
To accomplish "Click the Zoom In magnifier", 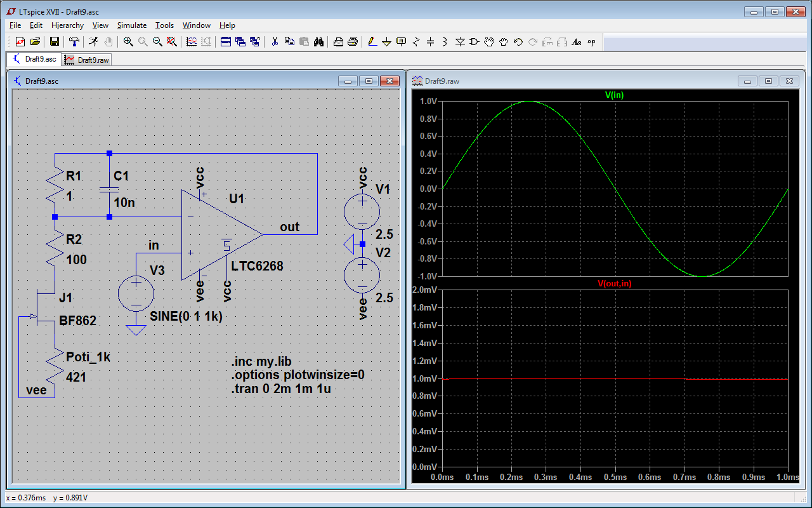I will 128,42.
